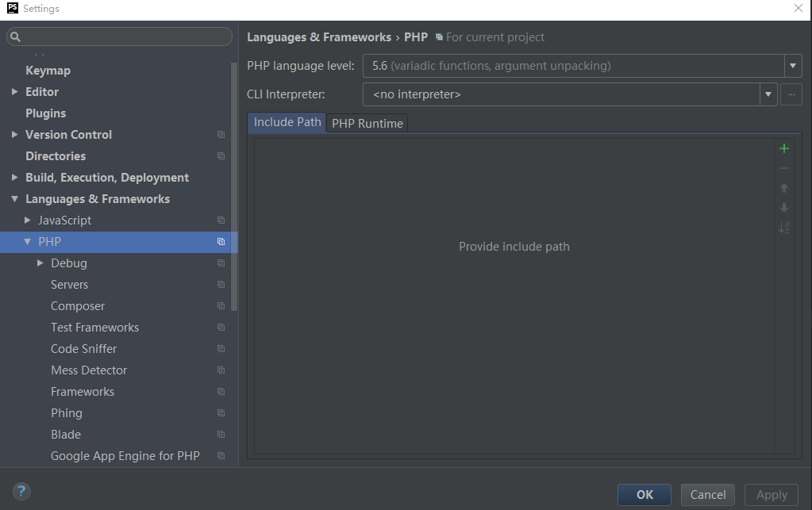The image size is (812, 510).
Task: Click the Apply button
Action: [x=772, y=495]
